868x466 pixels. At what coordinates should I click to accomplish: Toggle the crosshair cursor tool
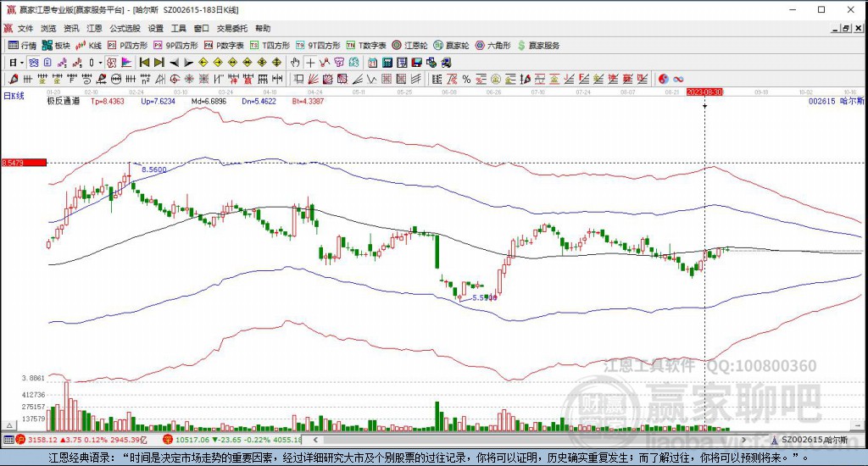coord(310,63)
